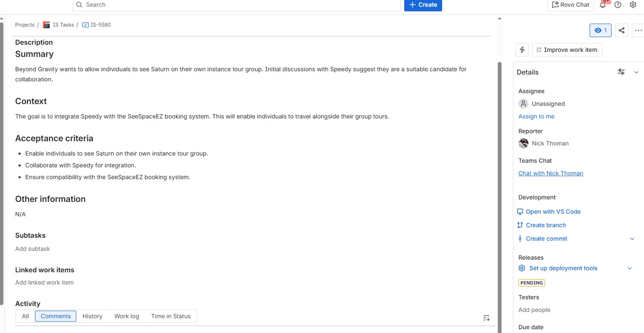Click the quick actions lightning bolt
The image size is (644, 333).
tap(522, 49)
